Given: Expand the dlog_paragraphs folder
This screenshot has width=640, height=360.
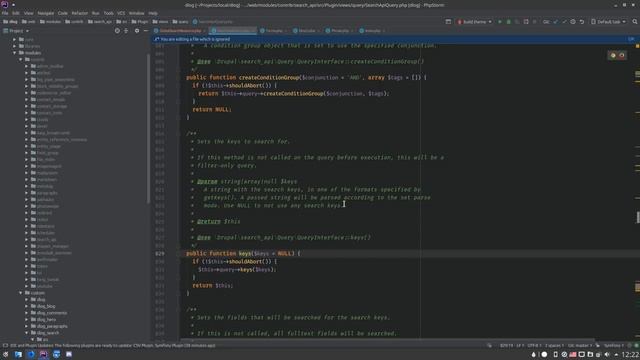Looking at the screenshot, I should pyautogui.click(x=27, y=326).
